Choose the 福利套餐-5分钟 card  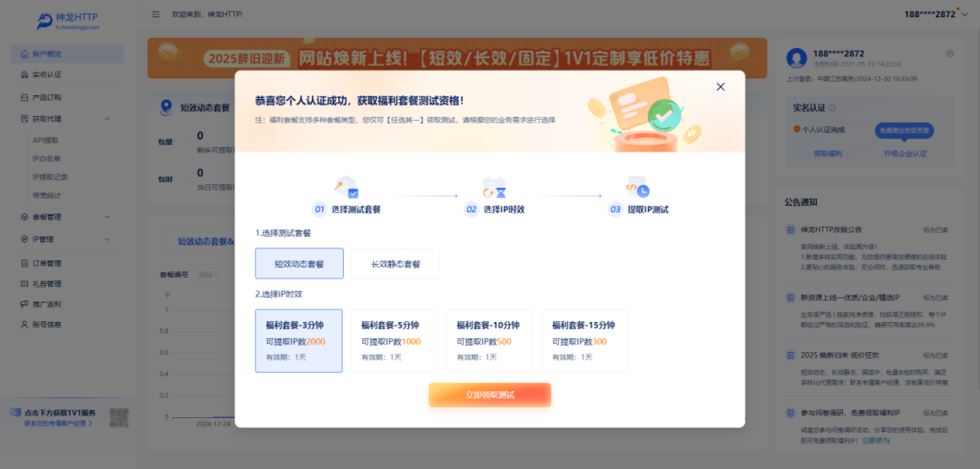(x=395, y=341)
